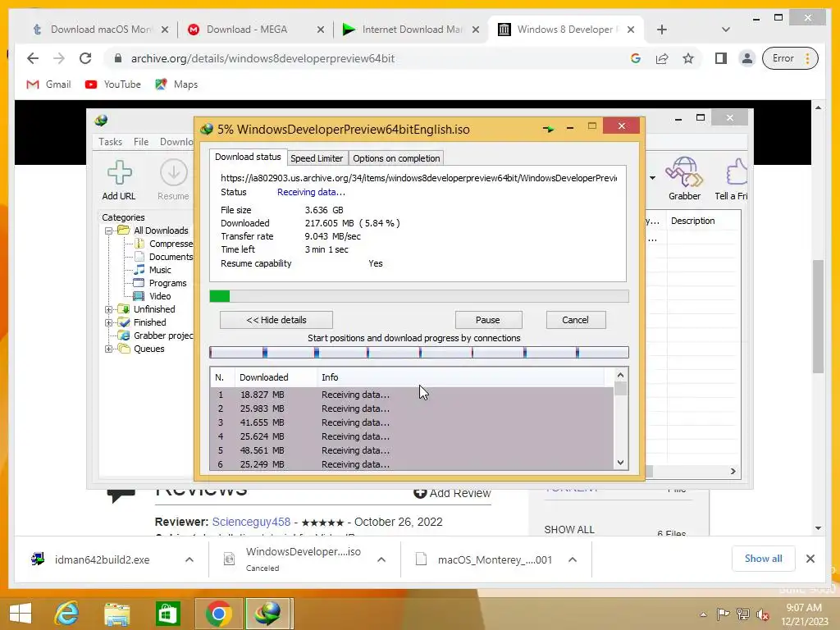Click the Add URL icon in IDM
Image resolution: width=840 pixels, height=630 pixels.
[119, 174]
